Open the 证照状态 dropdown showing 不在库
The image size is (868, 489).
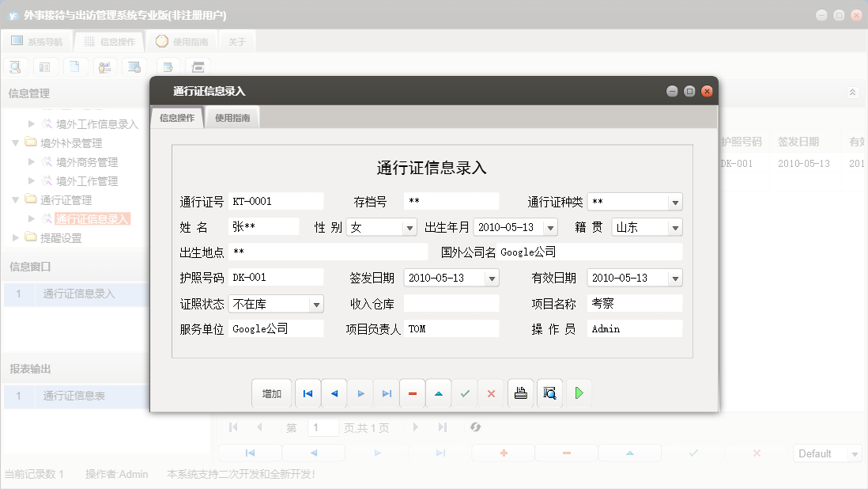(x=315, y=303)
